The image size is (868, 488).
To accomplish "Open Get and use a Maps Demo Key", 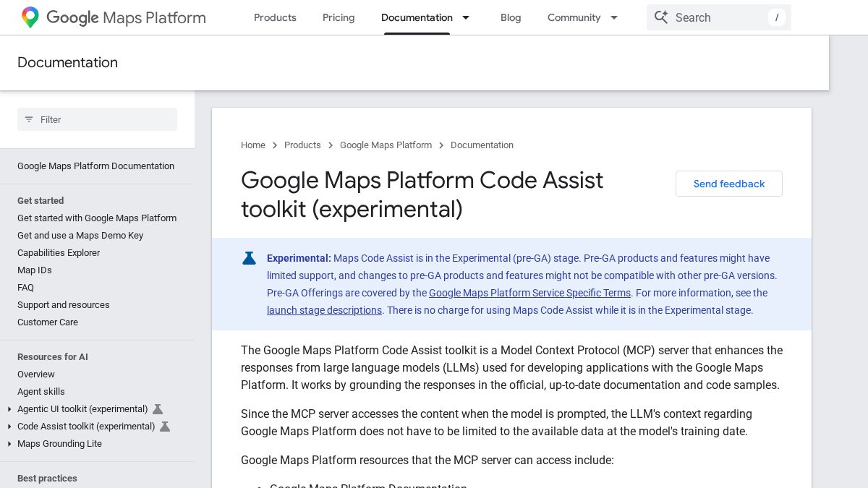I will tap(80, 236).
